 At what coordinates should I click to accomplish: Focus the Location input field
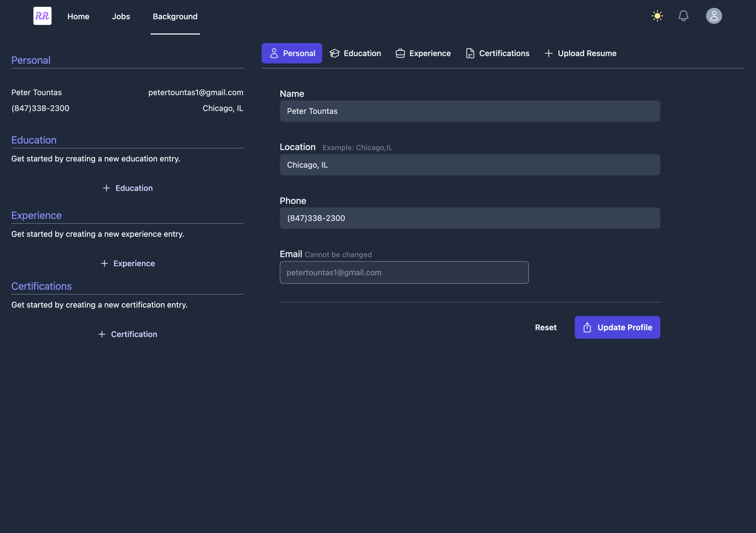click(x=469, y=165)
